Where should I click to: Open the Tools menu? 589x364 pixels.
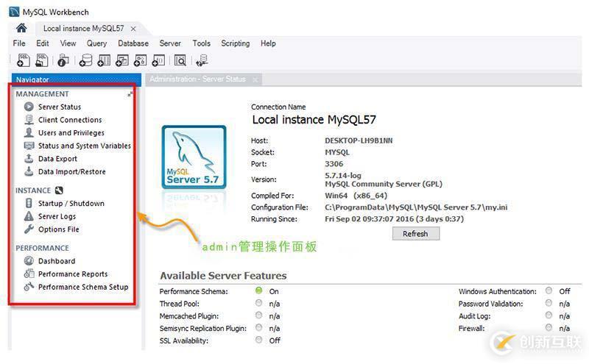pos(201,43)
